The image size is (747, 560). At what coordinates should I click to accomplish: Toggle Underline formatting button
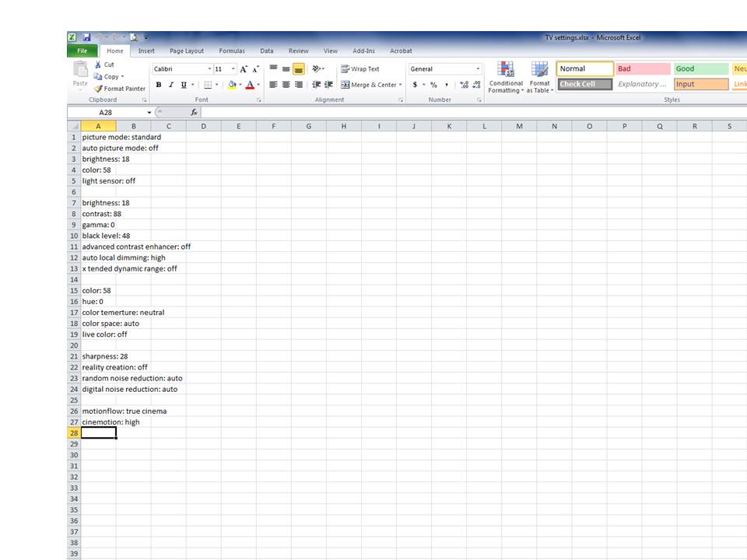tap(184, 85)
